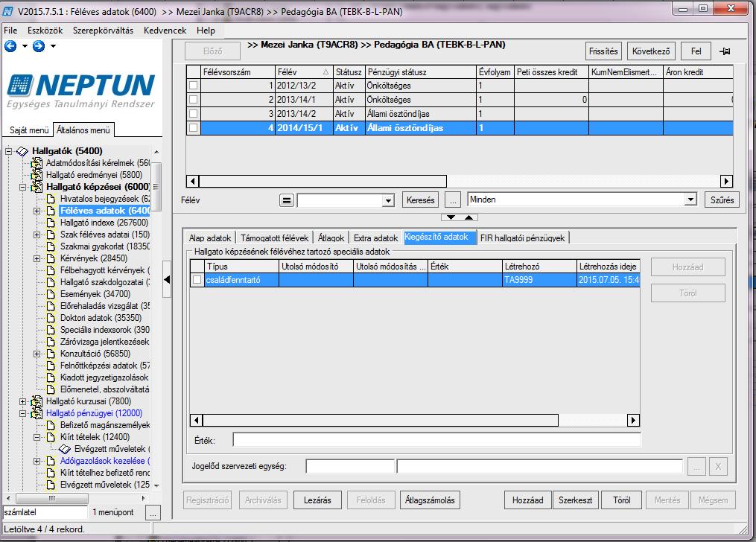This screenshot has height=542, width=756.
Task: Open the Félév search combo dropdown
Action: 388,200
